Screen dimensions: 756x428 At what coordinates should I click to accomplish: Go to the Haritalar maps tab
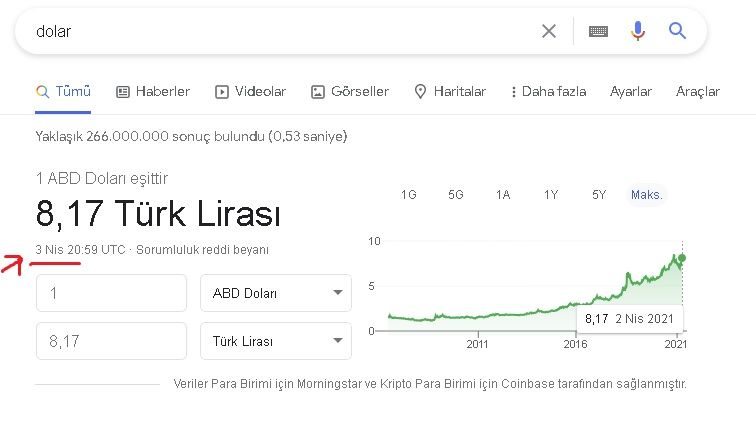[x=449, y=91]
